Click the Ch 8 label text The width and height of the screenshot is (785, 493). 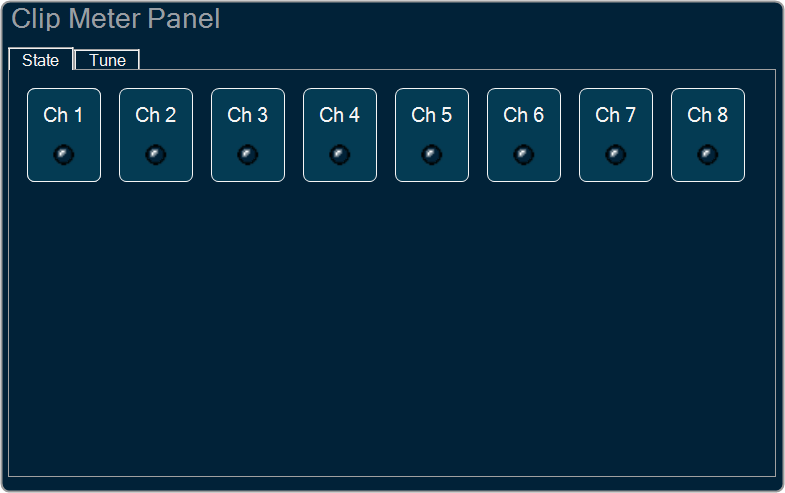[x=708, y=115]
